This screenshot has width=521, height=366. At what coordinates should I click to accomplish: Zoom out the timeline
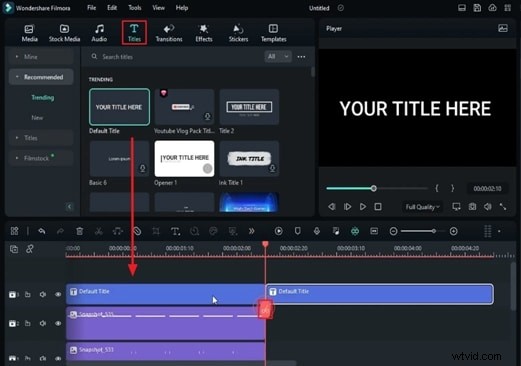[x=393, y=231]
